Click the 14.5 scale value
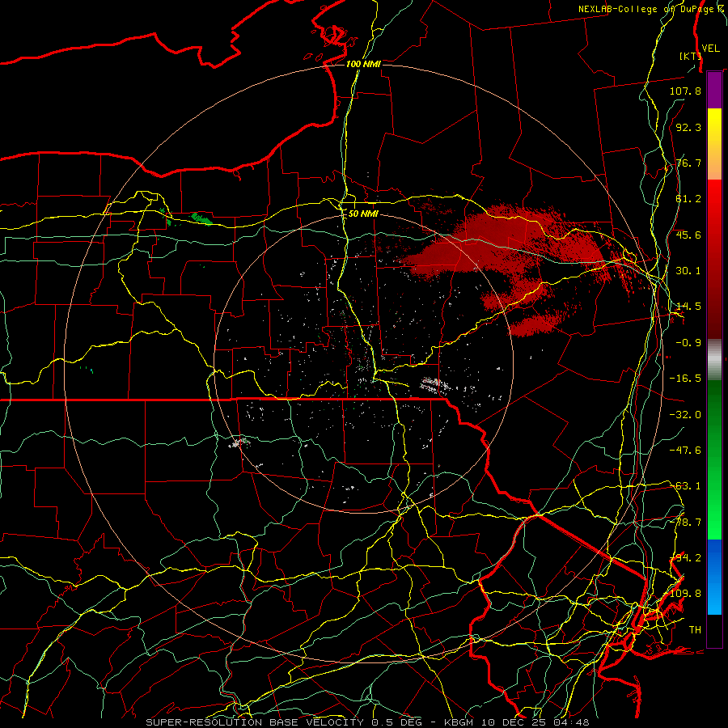This screenshot has height=728, width=728. tap(688, 307)
